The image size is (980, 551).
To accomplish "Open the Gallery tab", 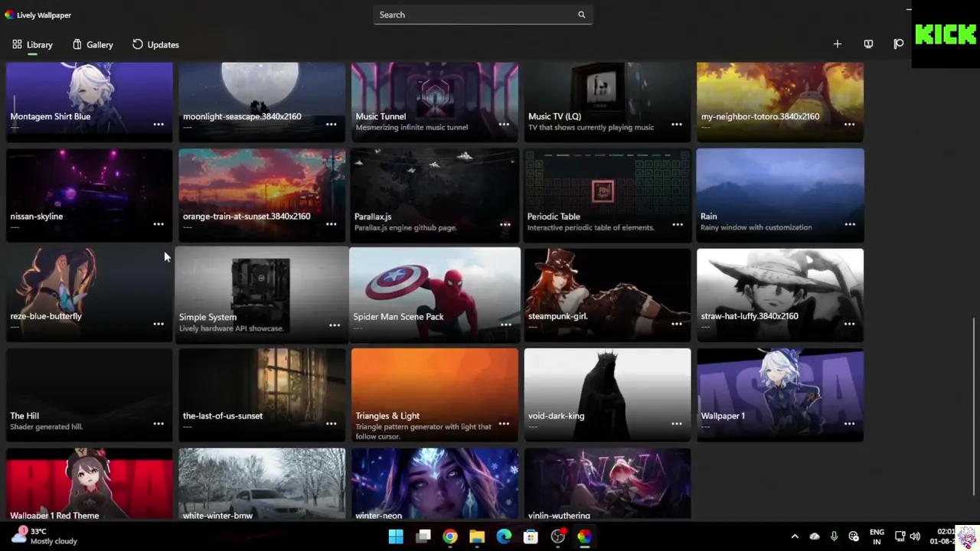I will (x=93, y=44).
